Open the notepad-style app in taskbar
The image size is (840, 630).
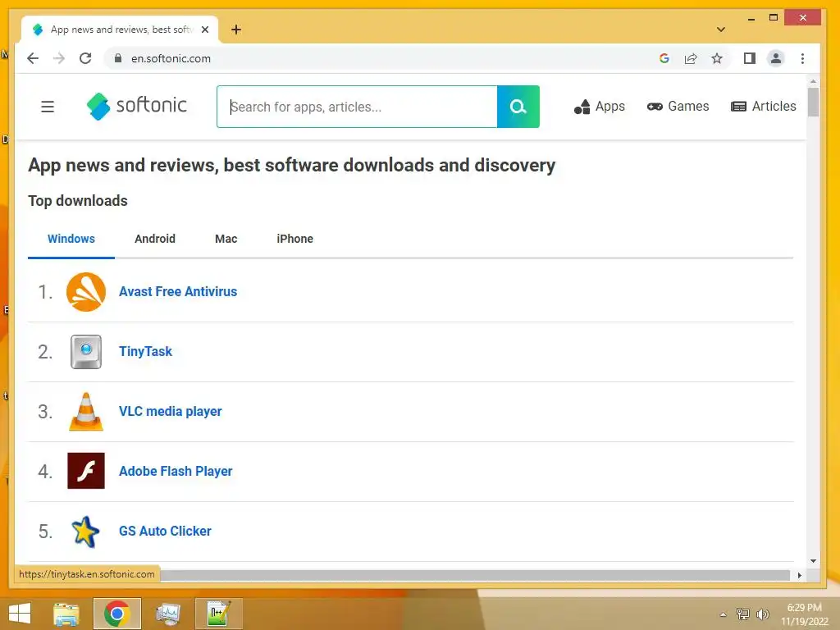(x=219, y=614)
